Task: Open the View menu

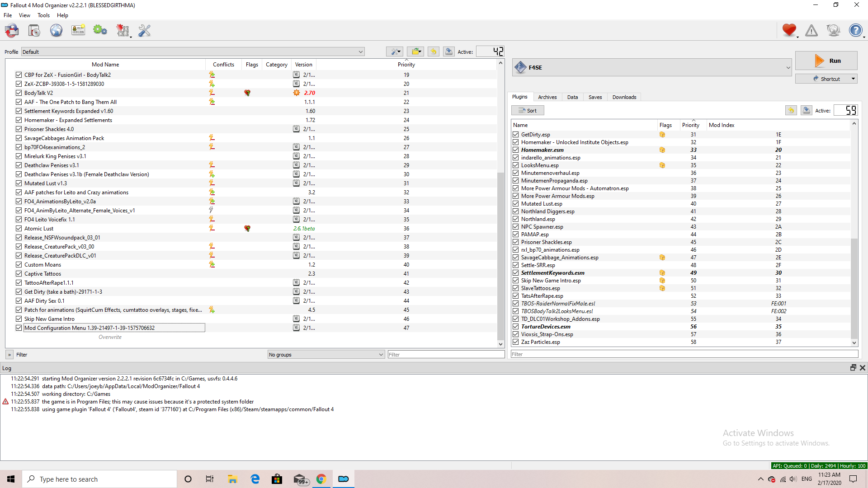Action: [x=24, y=15]
